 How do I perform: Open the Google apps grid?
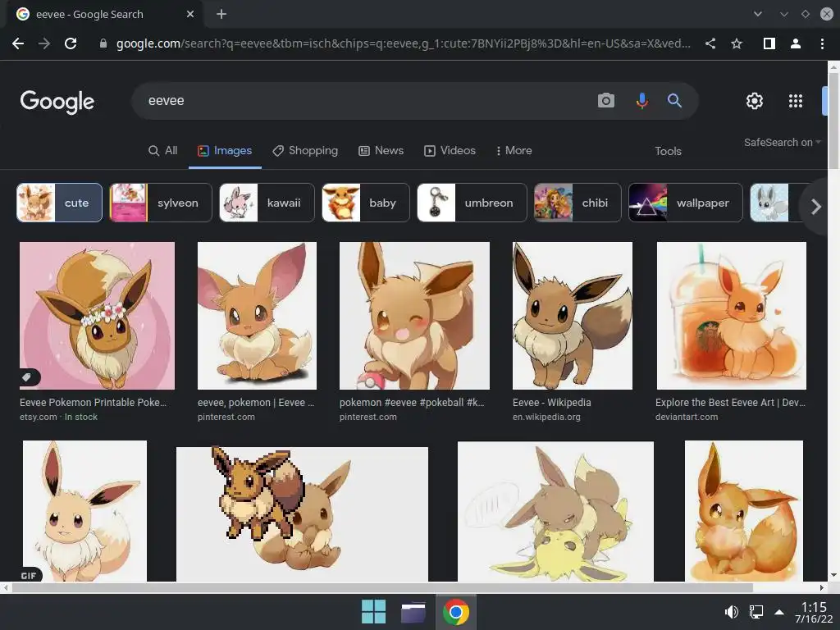coord(796,101)
